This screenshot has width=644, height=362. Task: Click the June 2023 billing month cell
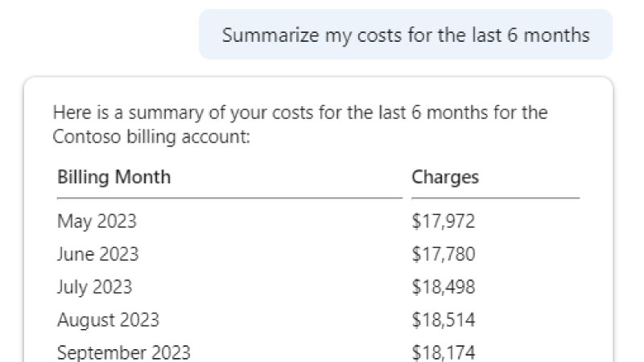pos(97,254)
